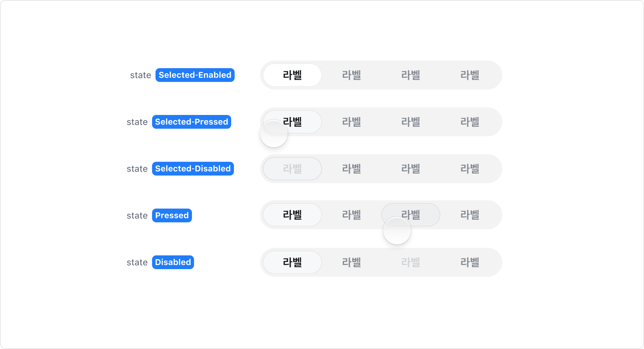Click the Disabled state badge
644x349 pixels.
(x=173, y=262)
